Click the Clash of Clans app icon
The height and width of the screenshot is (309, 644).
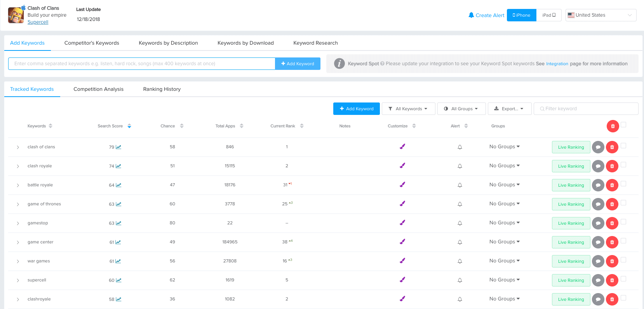(16, 15)
